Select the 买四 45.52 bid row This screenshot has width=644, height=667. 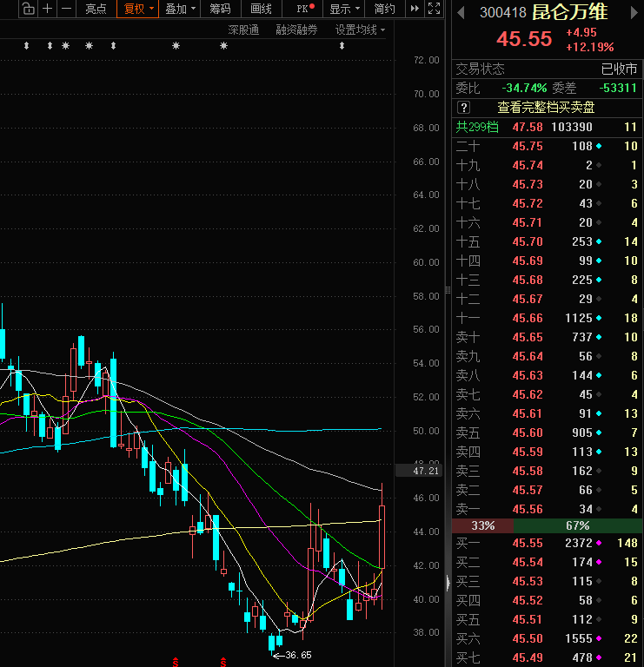point(547,601)
